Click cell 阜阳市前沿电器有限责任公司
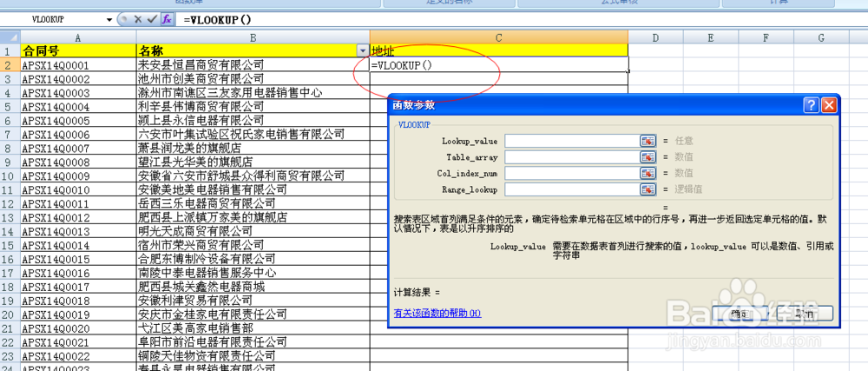Viewport: 868px width, 371px height. 253,342
